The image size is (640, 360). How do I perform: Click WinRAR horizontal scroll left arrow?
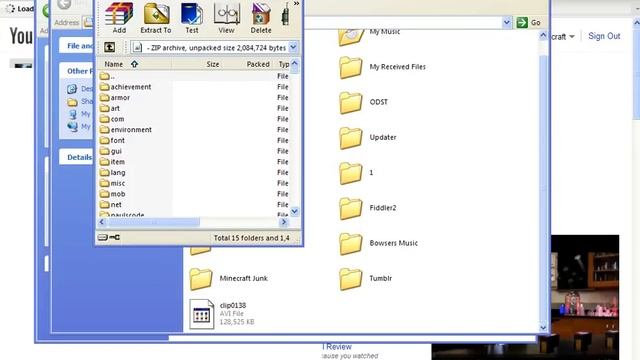tap(102, 222)
